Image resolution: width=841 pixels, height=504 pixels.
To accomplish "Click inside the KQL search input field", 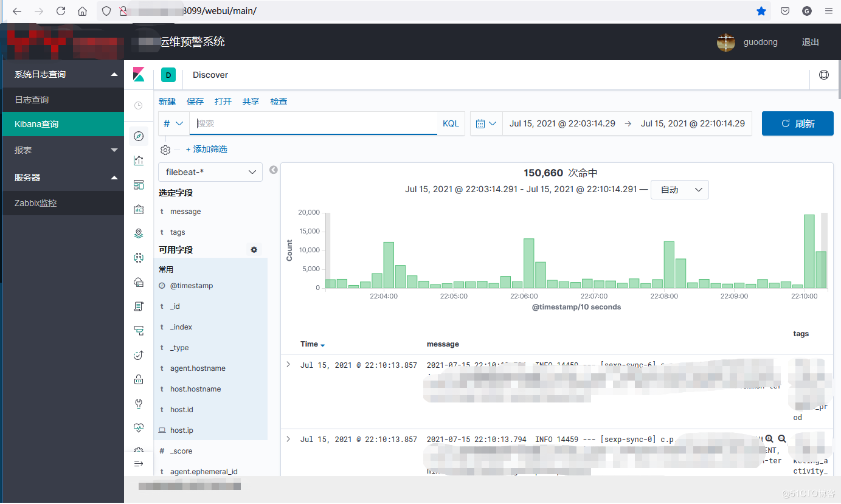I will pos(313,123).
